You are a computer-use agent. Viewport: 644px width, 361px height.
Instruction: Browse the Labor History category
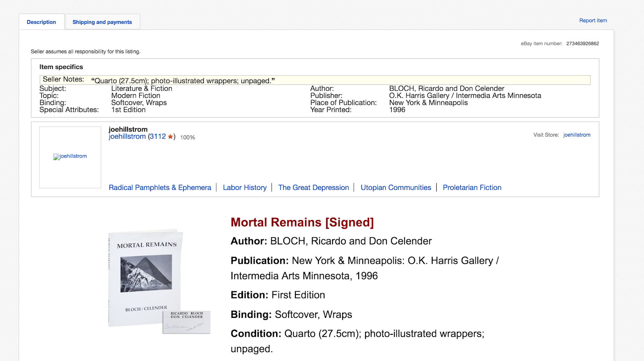coord(245,188)
